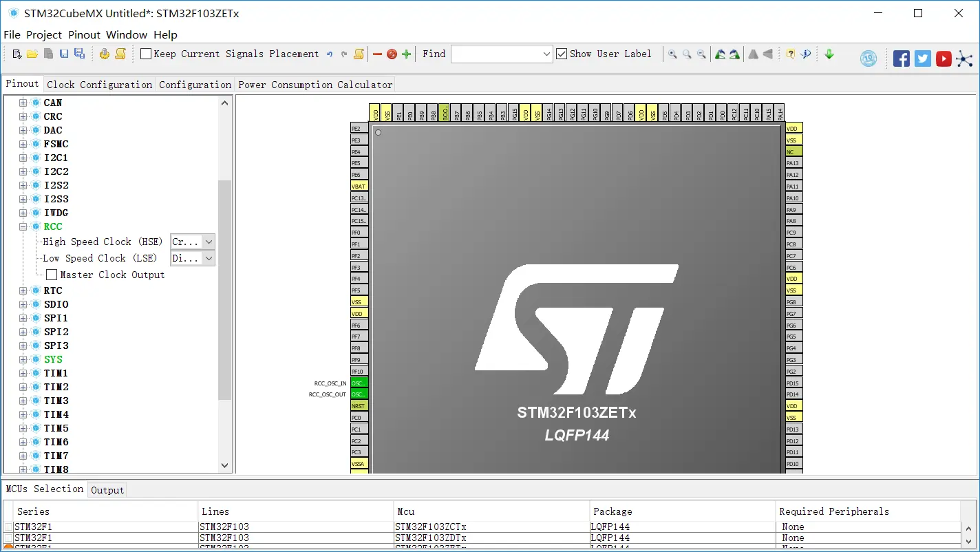This screenshot has height=552, width=980.
Task: Click the PA13 pin on chip
Action: click(x=794, y=163)
